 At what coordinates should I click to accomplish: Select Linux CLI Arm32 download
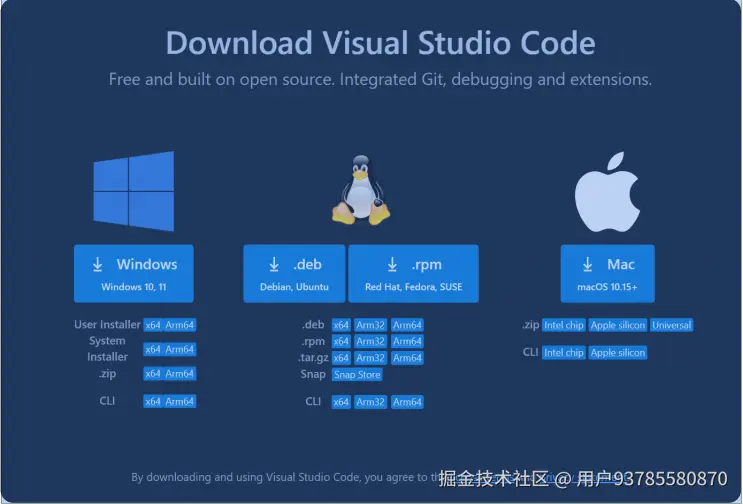371,402
